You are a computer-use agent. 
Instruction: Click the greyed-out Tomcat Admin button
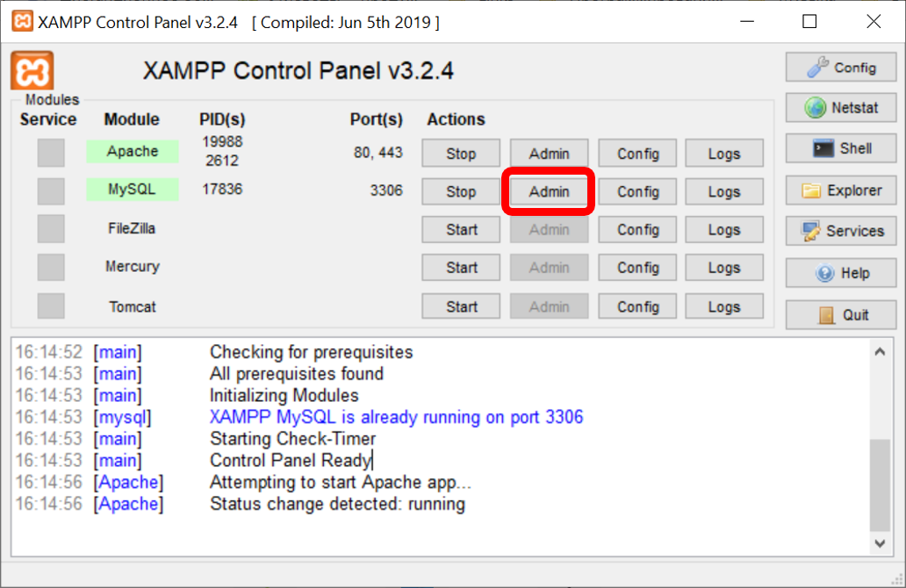pos(549,306)
